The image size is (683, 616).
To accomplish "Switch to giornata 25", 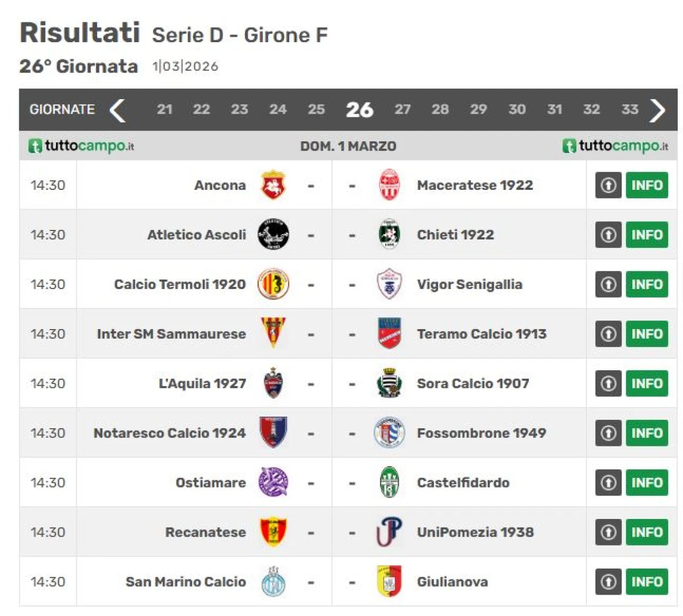I will pos(316,110).
